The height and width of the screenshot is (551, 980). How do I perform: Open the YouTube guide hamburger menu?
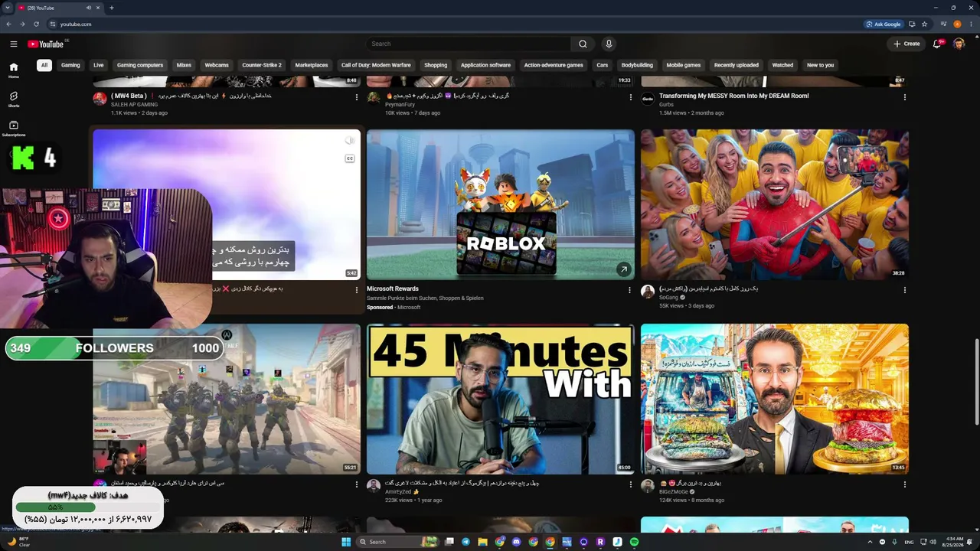click(x=13, y=44)
